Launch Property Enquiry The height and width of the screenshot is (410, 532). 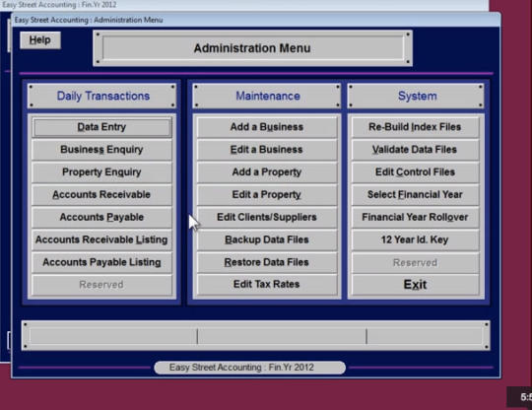click(x=101, y=172)
